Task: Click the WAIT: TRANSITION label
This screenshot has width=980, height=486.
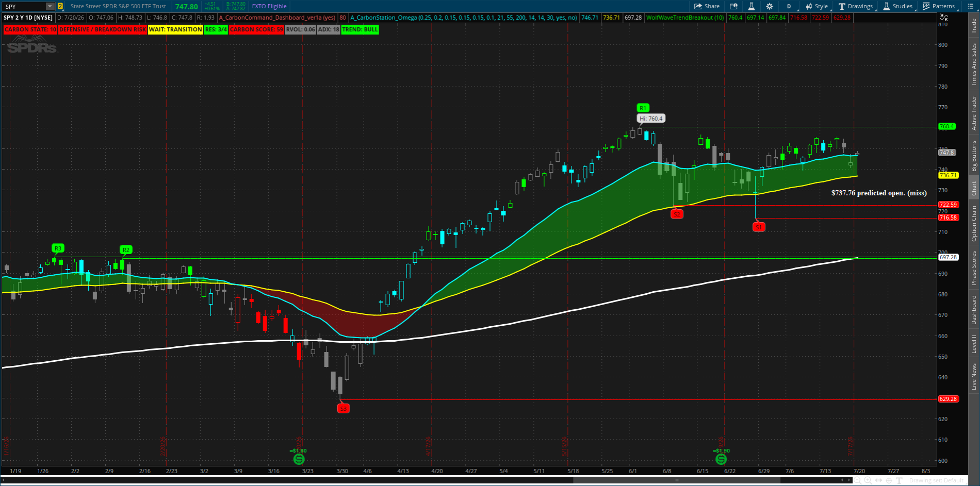Action: [175, 29]
